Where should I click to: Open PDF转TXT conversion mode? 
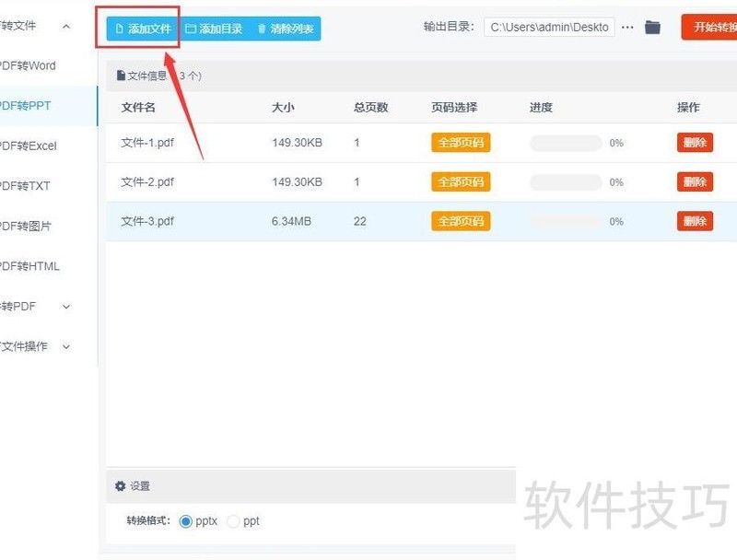28,186
